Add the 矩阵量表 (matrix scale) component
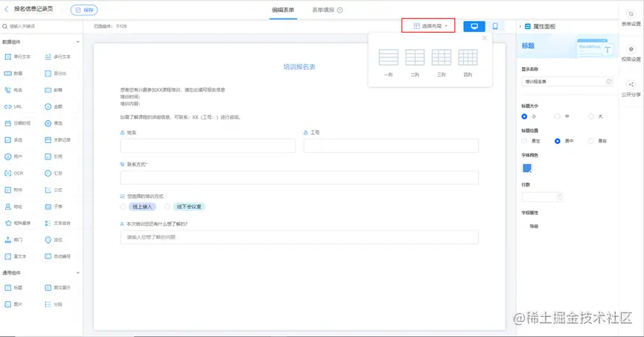Viewport: 644px width, 337px height. pyautogui.click(x=17, y=223)
